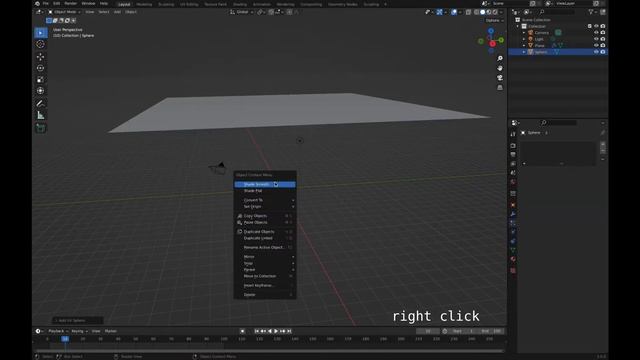Open the Select menu in viewport header
Viewport: 640px width, 360px height.
pos(104,12)
